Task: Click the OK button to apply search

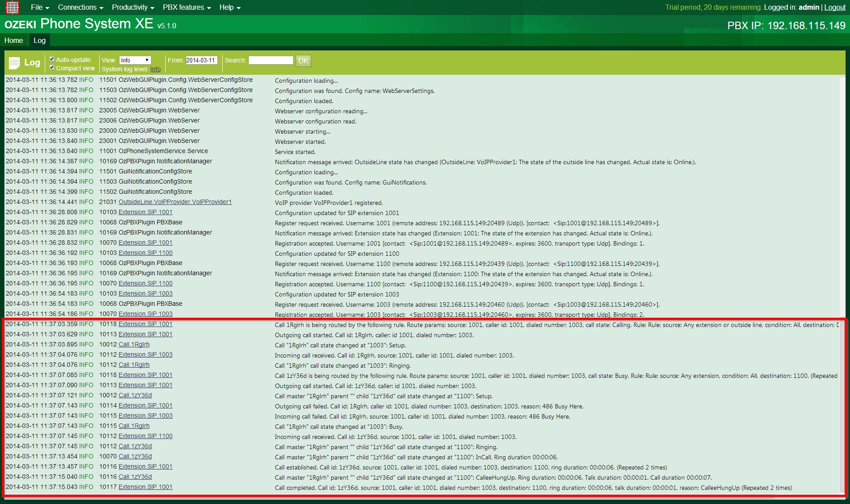Action: coord(303,60)
